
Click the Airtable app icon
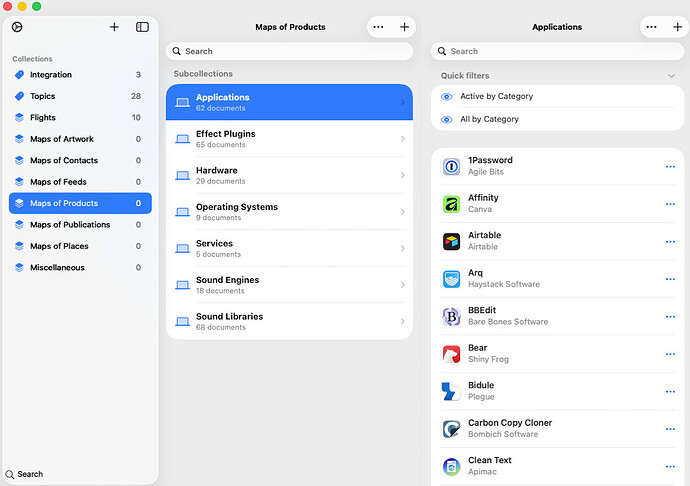[451, 241]
